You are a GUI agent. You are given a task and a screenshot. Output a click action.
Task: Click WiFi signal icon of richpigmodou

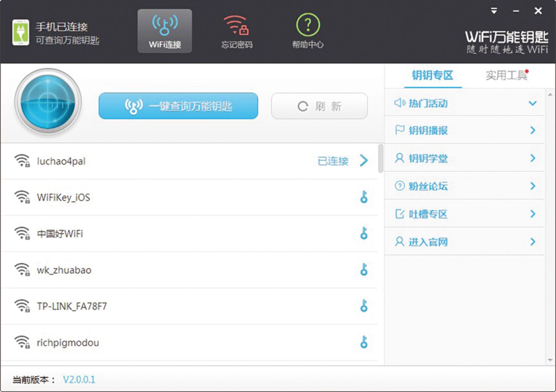(x=22, y=342)
